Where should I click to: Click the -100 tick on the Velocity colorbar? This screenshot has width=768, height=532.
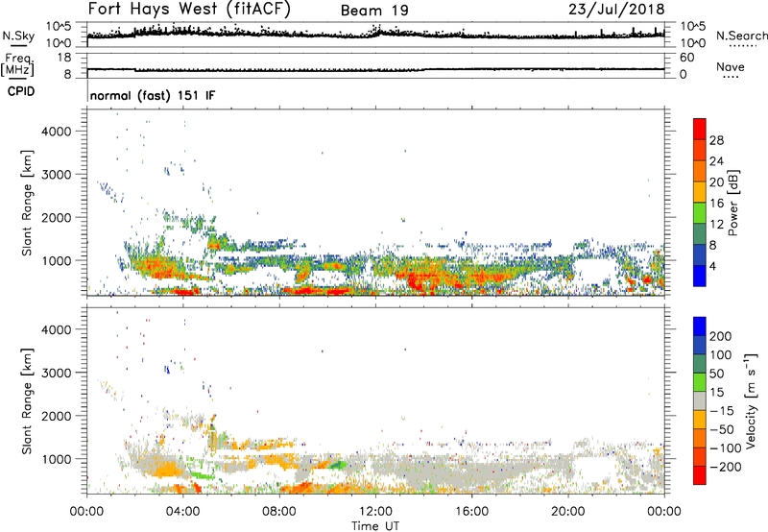(725, 448)
